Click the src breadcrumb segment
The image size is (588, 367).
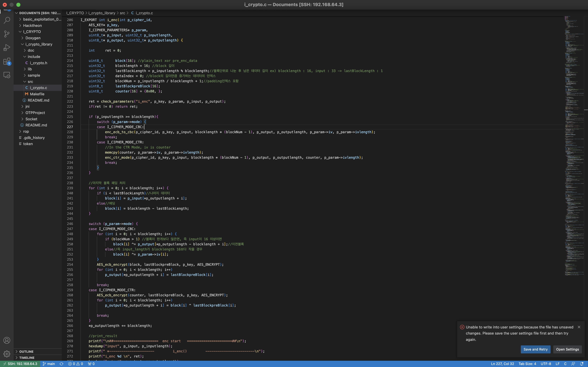tap(122, 13)
